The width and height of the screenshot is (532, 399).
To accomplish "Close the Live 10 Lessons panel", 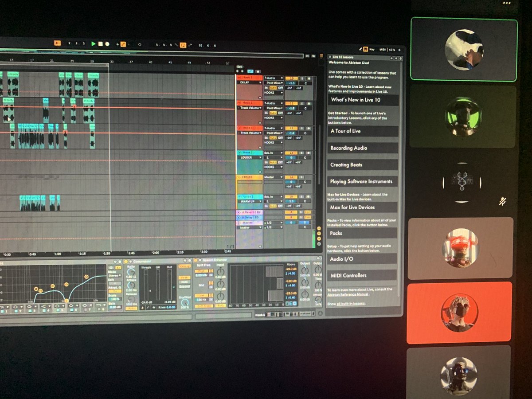I will 330,57.
